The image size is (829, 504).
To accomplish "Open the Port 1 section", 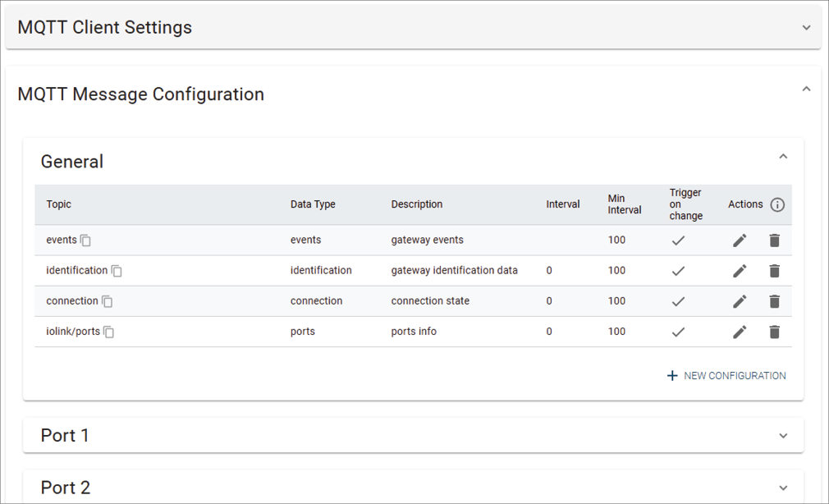I will pos(784,435).
